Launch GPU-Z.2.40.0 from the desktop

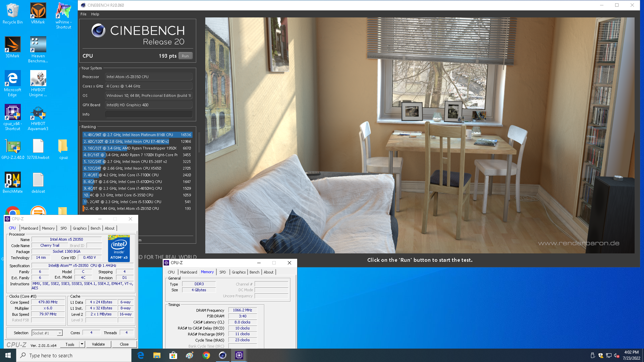tap(12, 149)
